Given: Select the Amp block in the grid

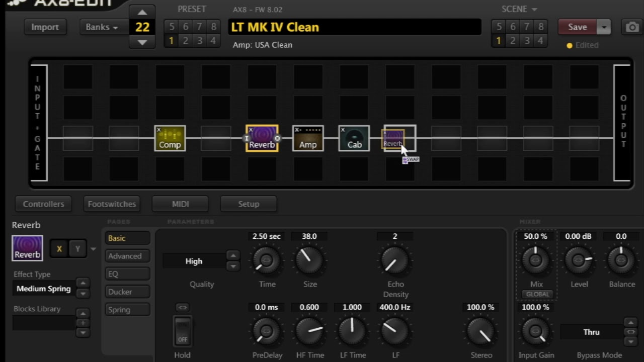Looking at the screenshot, I should [x=308, y=138].
